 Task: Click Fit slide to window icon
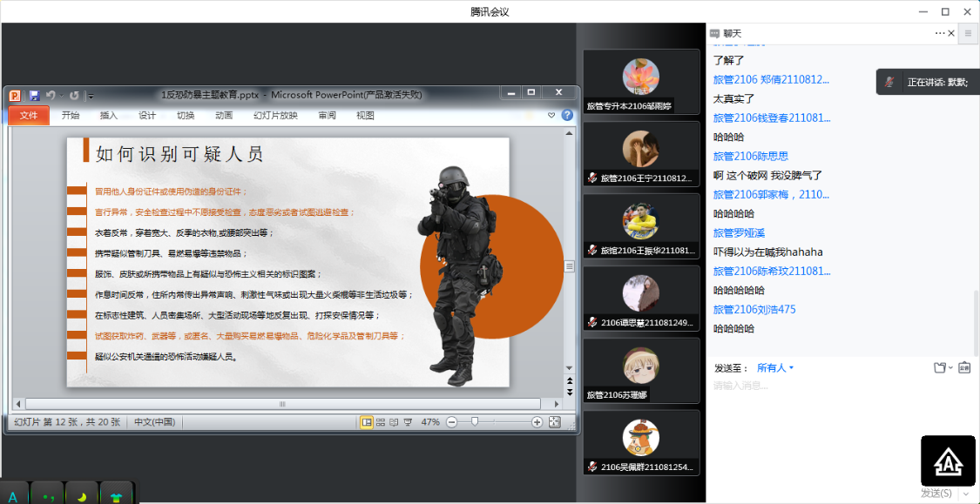[554, 422]
